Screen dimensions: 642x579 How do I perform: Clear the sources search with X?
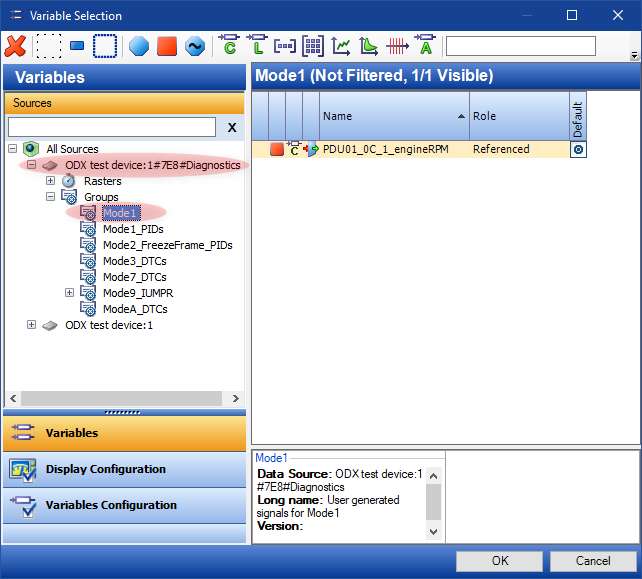coord(232,127)
